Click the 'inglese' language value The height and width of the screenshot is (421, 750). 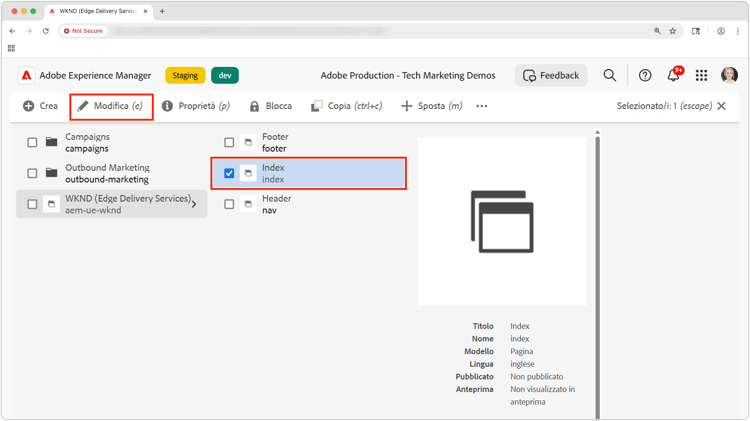(x=522, y=364)
